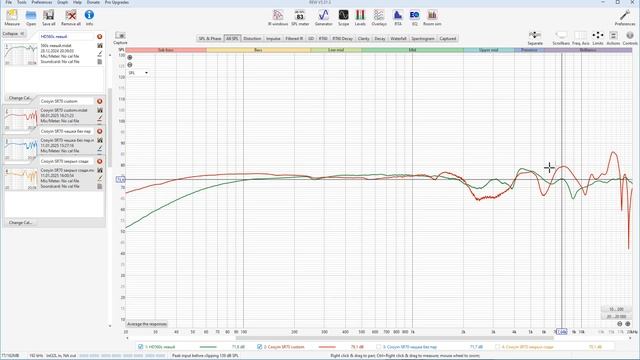Viewport: 640px width, 360px height.
Task: Enable the fourth Cosyin SR70 trace checkbox
Action: pyautogui.click(x=497, y=347)
